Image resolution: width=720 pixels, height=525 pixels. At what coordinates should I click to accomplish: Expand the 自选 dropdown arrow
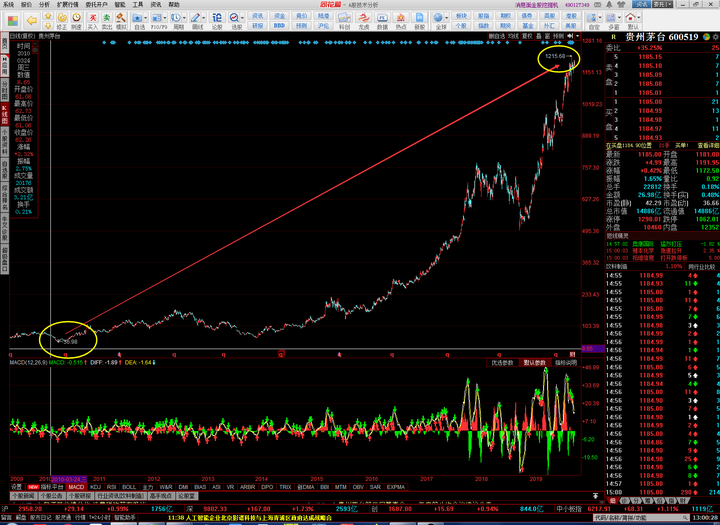tap(146, 18)
